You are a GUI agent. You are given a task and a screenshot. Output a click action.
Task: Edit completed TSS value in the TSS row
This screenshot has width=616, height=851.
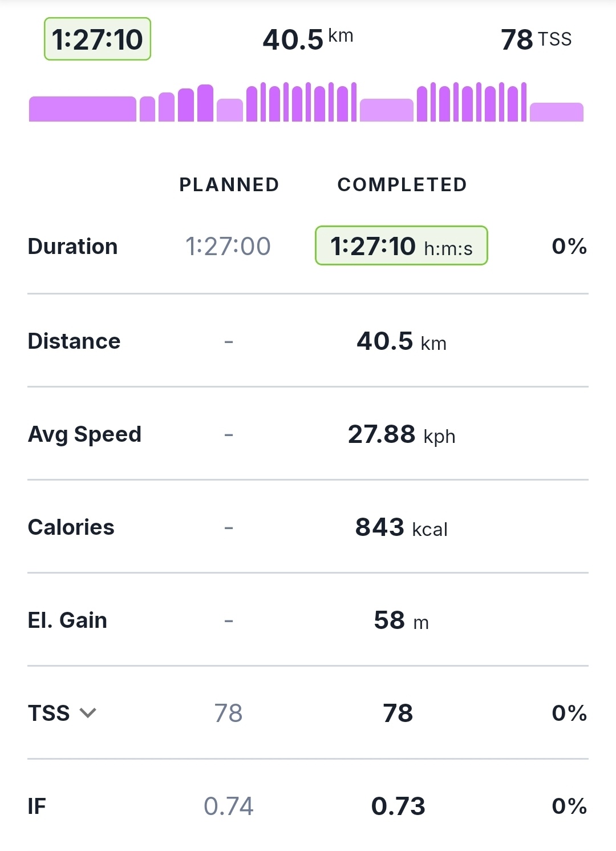click(398, 713)
